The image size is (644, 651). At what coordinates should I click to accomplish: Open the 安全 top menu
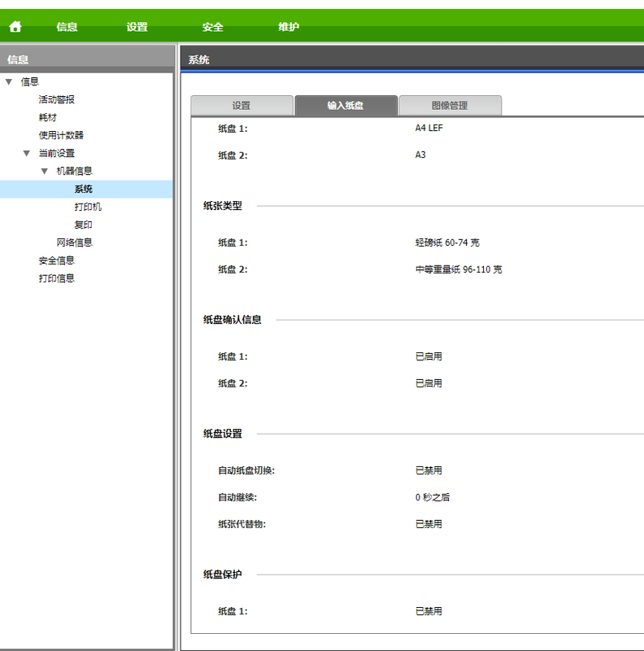pyautogui.click(x=212, y=27)
